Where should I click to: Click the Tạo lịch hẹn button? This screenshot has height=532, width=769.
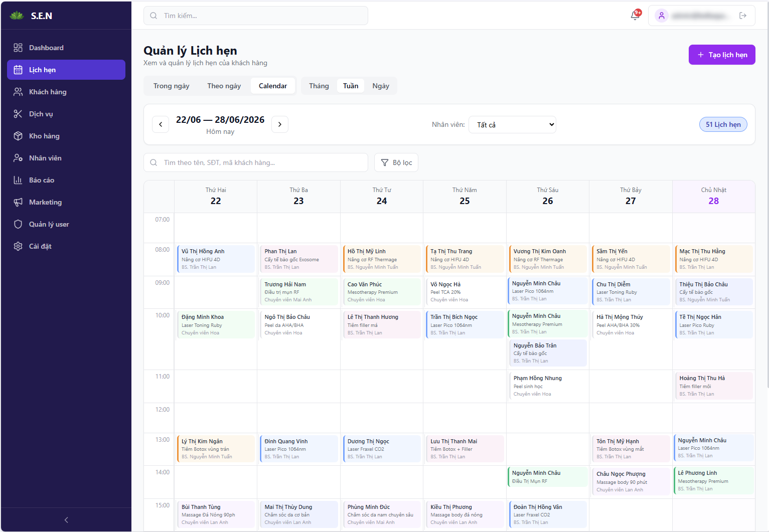click(x=722, y=55)
